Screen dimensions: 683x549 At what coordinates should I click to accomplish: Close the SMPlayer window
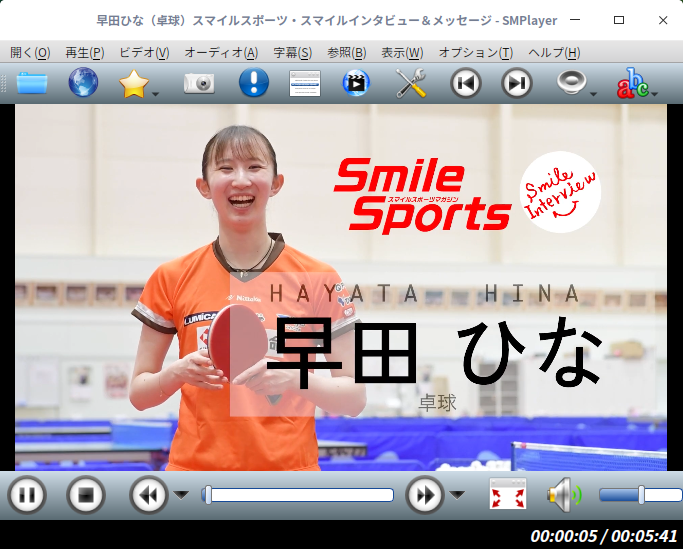point(663,20)
